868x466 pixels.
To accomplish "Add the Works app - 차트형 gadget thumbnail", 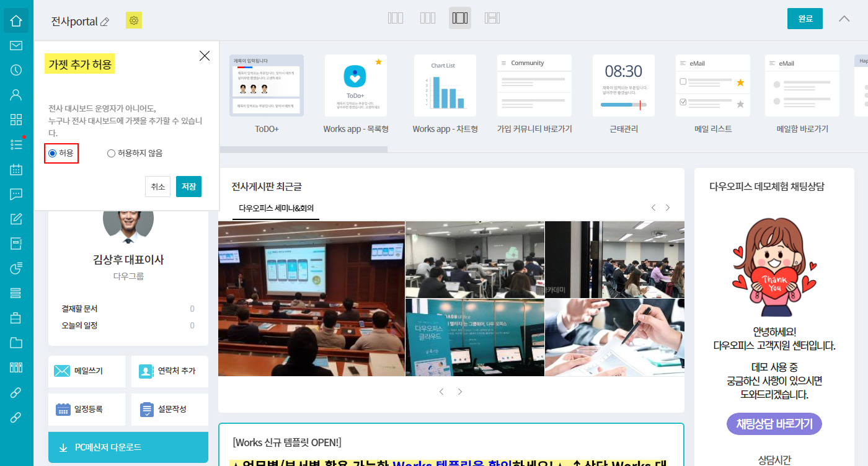I will (445, 86).
